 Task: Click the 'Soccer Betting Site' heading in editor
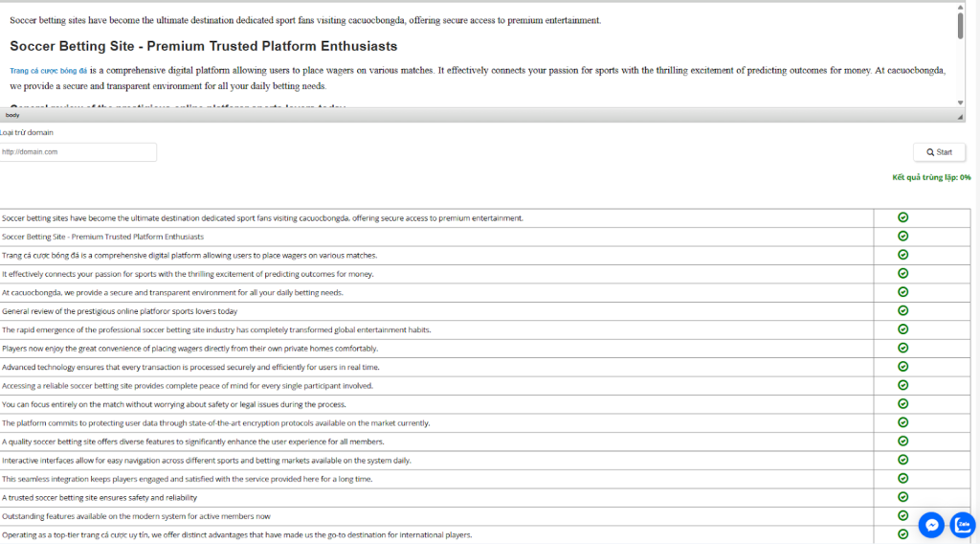[203, 46]
